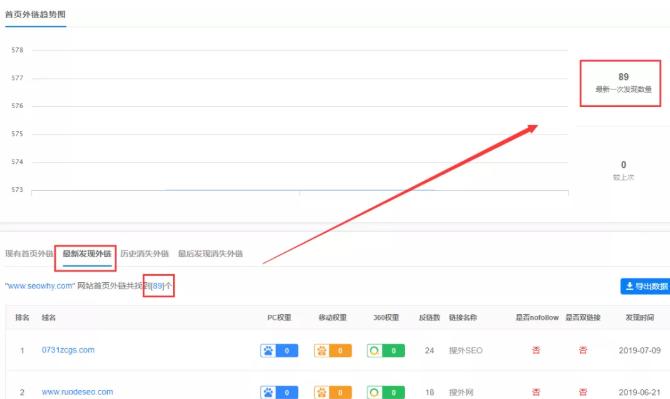
Task: Click the 89 最新一次发现数量 stat
Action: (x=623, y=82)
